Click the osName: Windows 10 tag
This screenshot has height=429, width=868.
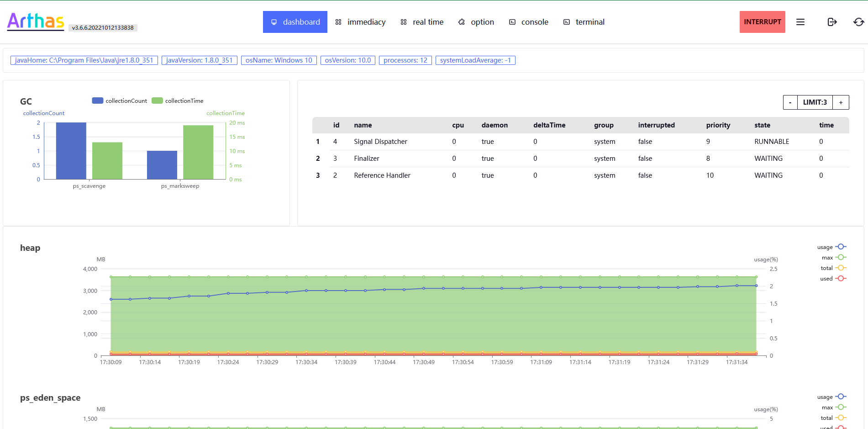[x=279, y=60]
